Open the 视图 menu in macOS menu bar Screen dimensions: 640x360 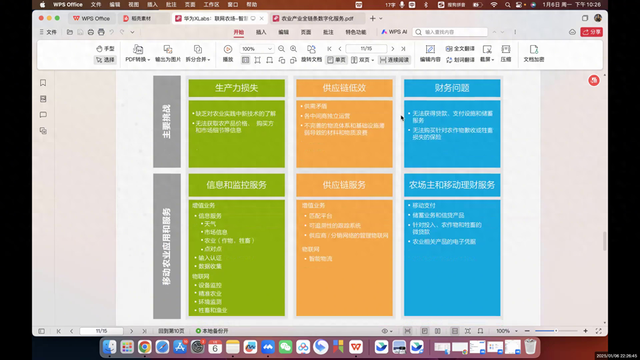point(133,4)
